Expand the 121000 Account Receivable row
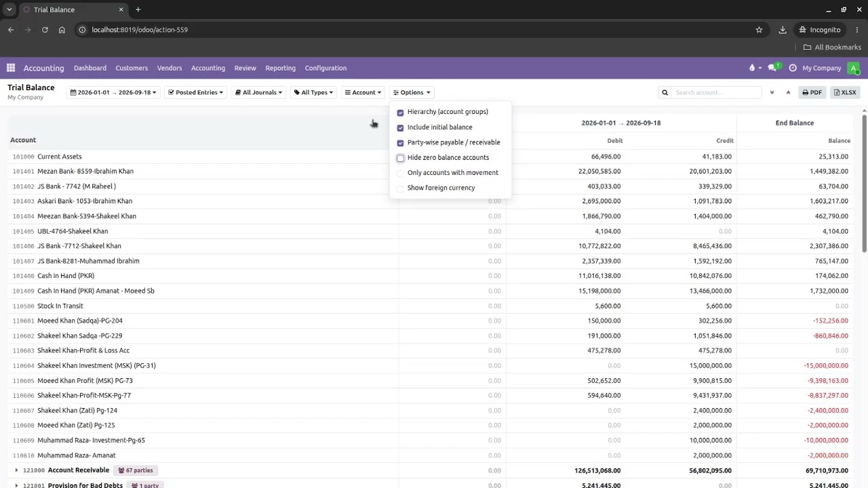868x488 pixels. pos(16,470)
